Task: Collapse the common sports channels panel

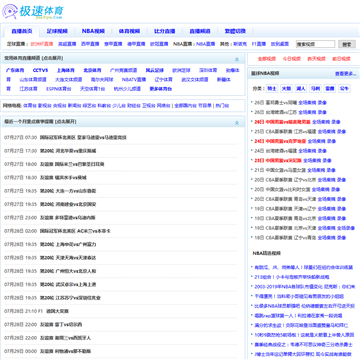Action: (x=237, y=59)
